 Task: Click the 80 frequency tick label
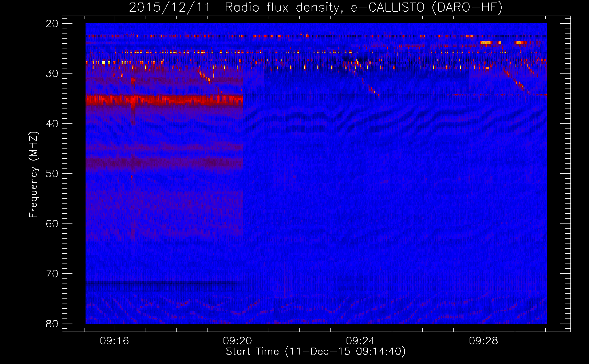click(x=52, y=324)
